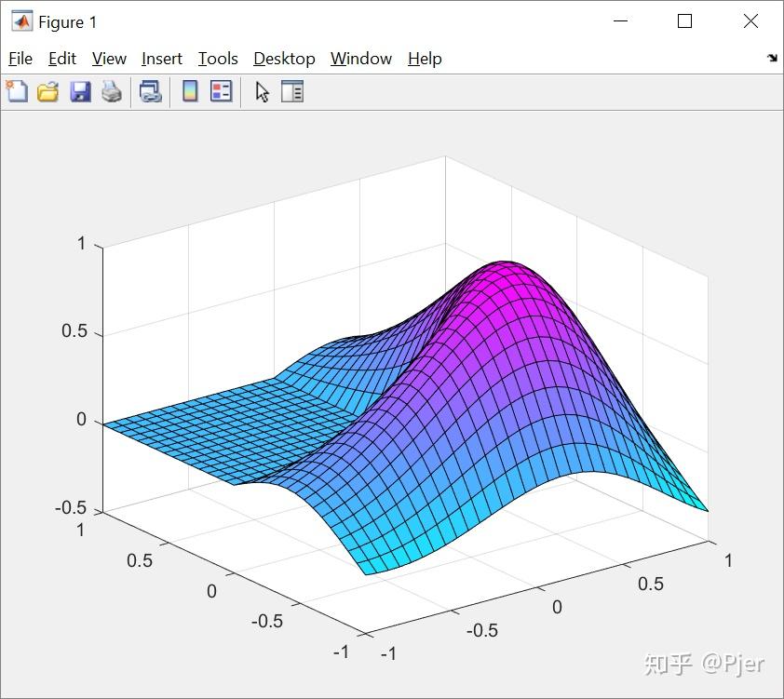Save the figure with the floppy disk icon
The width and height of the screenshot is (784, 699).
80,92
